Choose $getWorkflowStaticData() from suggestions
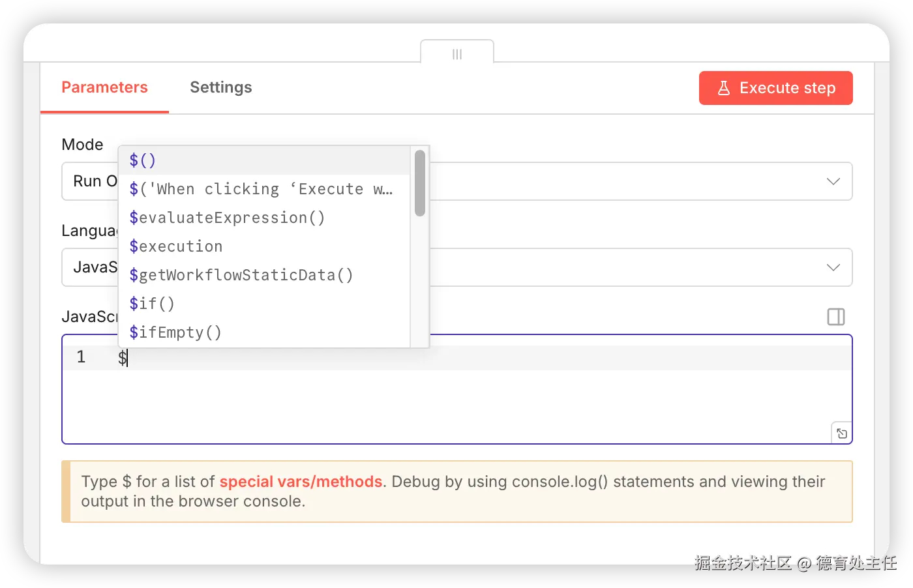This screenshot has width=913, height=588. [x=241, y=275]
